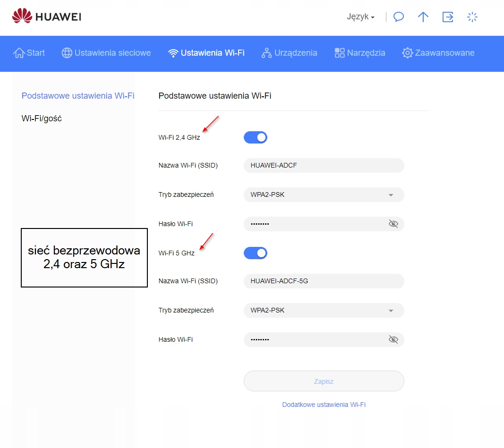
Task: Click the loading spinner icon in header
Action: pyautogui.click(x=472, y=17)
